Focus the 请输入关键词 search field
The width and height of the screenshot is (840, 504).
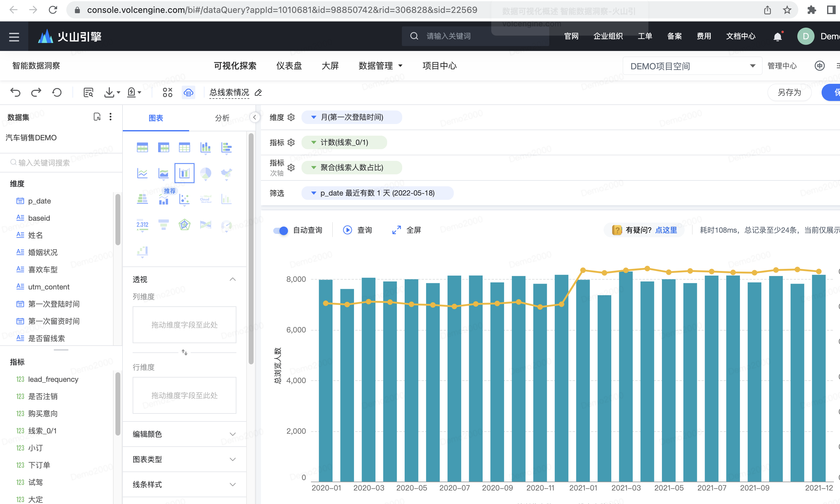tap(475, 36)
